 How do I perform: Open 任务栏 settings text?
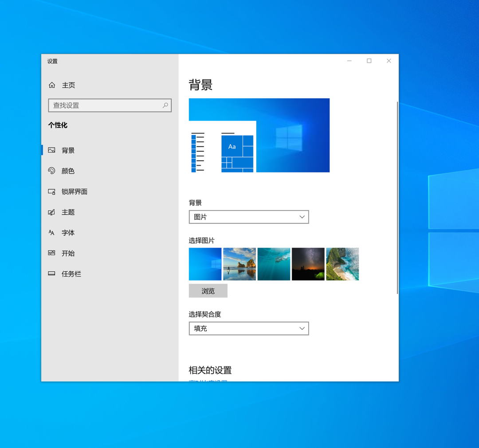pos(71,274)
